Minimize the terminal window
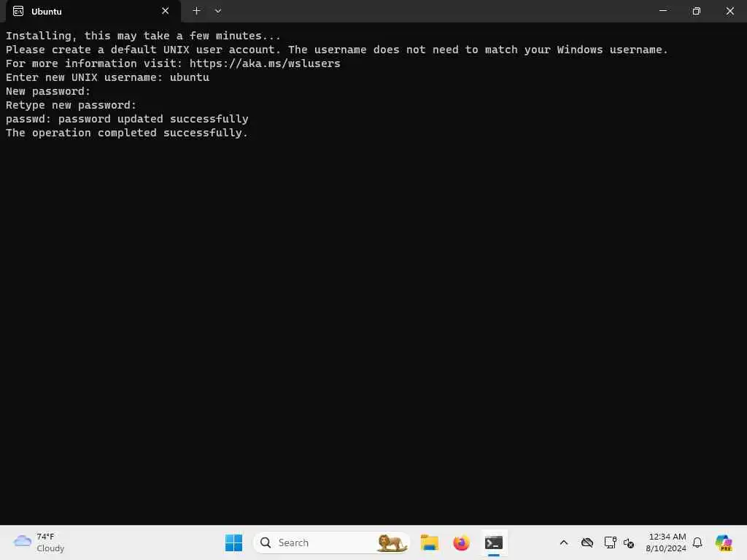747x560 pixels. pyautogui.click(x=662, y=11)
